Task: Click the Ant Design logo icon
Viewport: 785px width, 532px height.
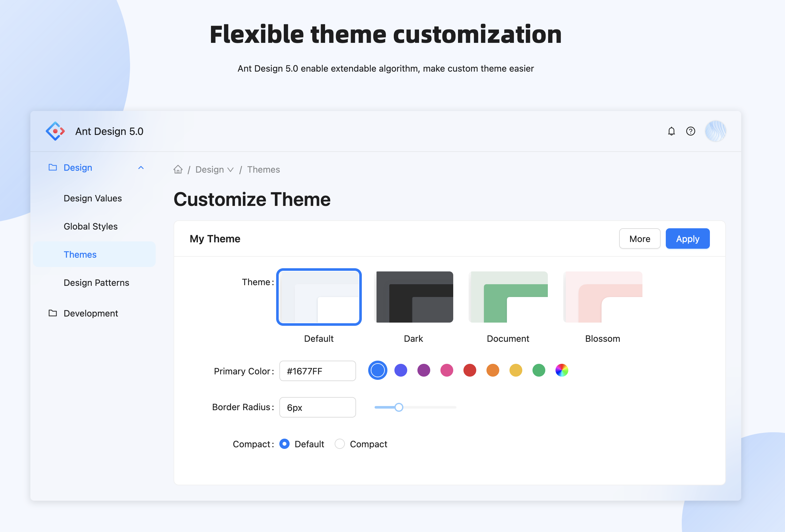Action: click(55, 131)
